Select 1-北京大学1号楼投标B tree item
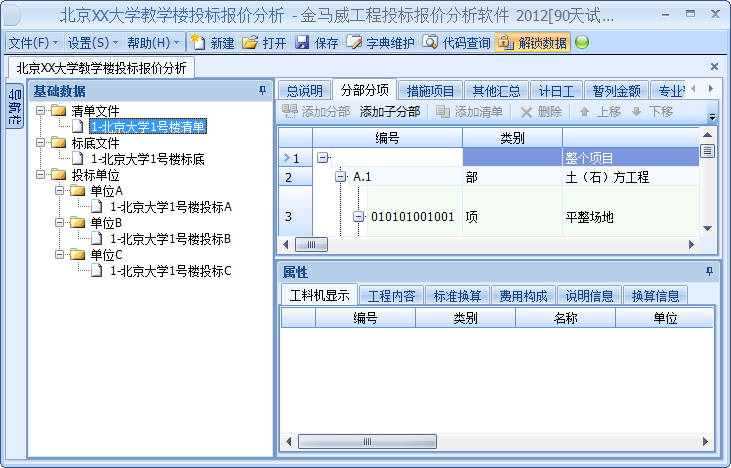The width and height of the screenshot is (731, 468). click(x=170, y=239)
